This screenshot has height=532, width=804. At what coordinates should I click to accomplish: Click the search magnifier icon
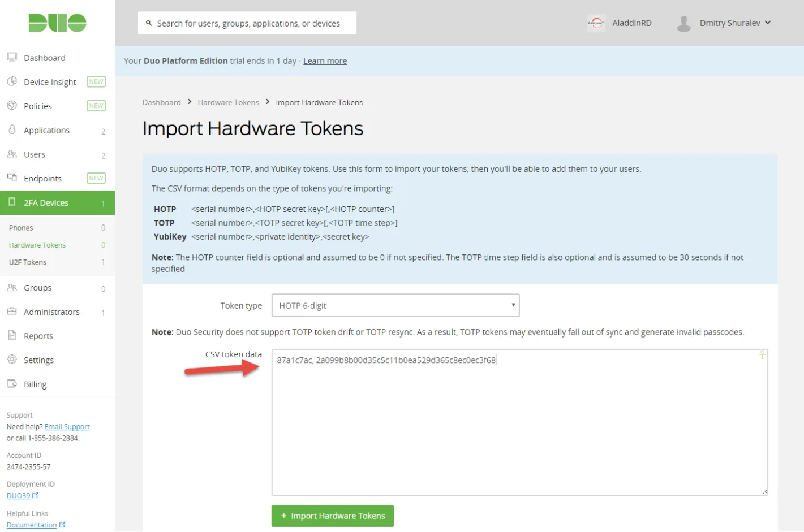click(149, 23)
